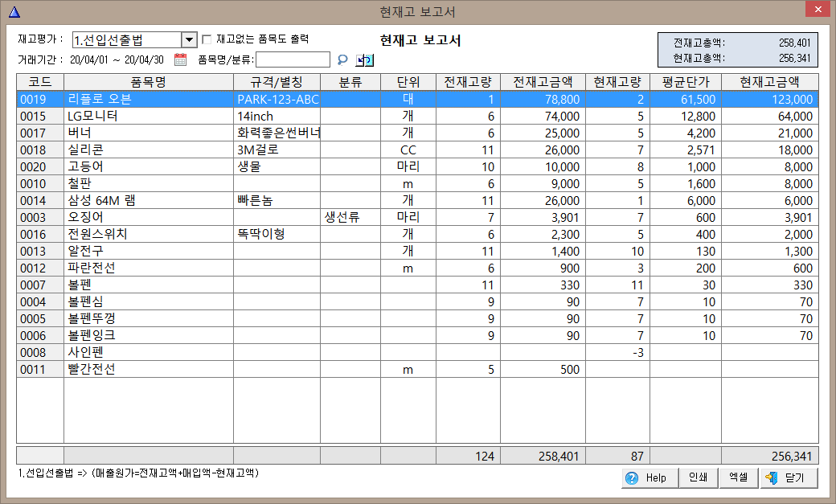Select the 사인펜 item row
This screenshot has width=836, height=504.
pos(417,353)
